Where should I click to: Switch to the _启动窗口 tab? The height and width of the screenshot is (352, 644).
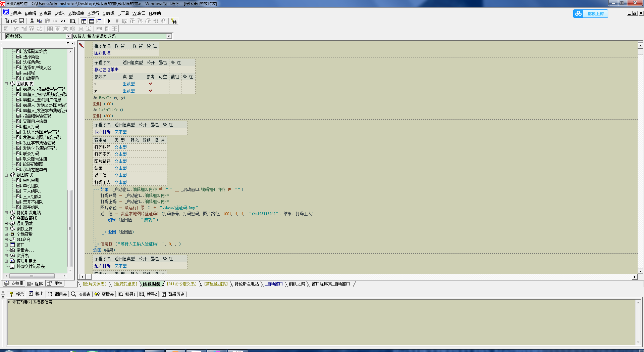click(x=274, y=284)
